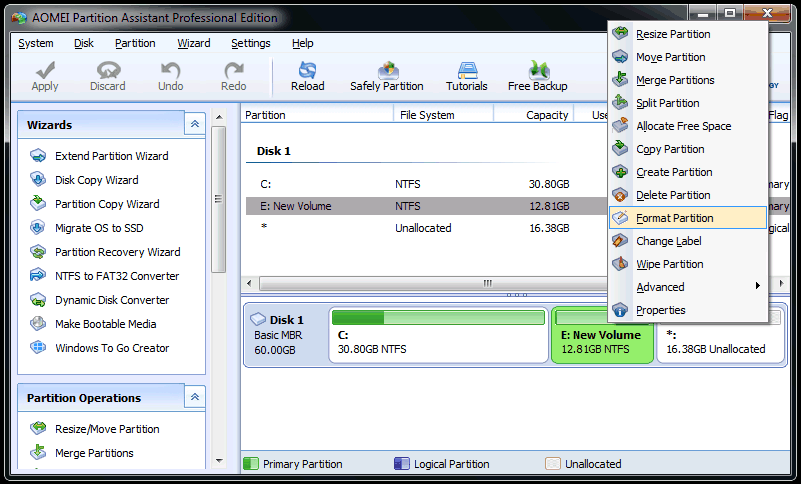Select the E: New Volume list row

point(427,206)
